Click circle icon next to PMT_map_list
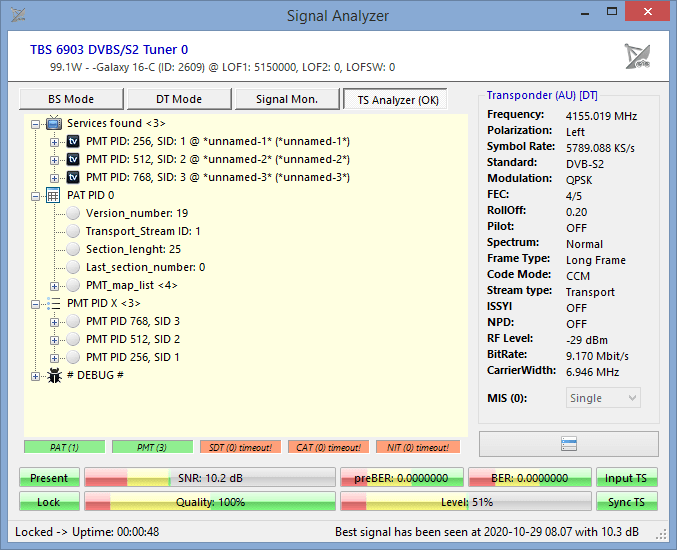Image resolution: width=677 pixels, height=550 pixels. point(73,285)
